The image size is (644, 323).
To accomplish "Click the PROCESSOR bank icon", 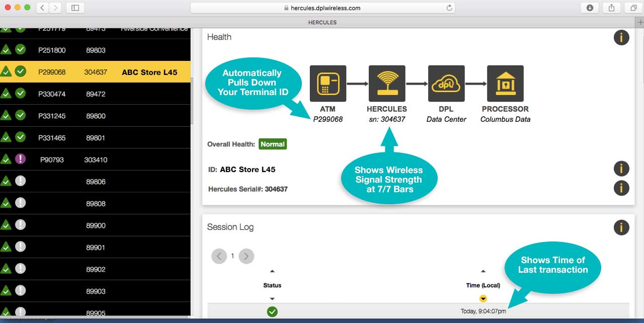I will click(506, 84).
